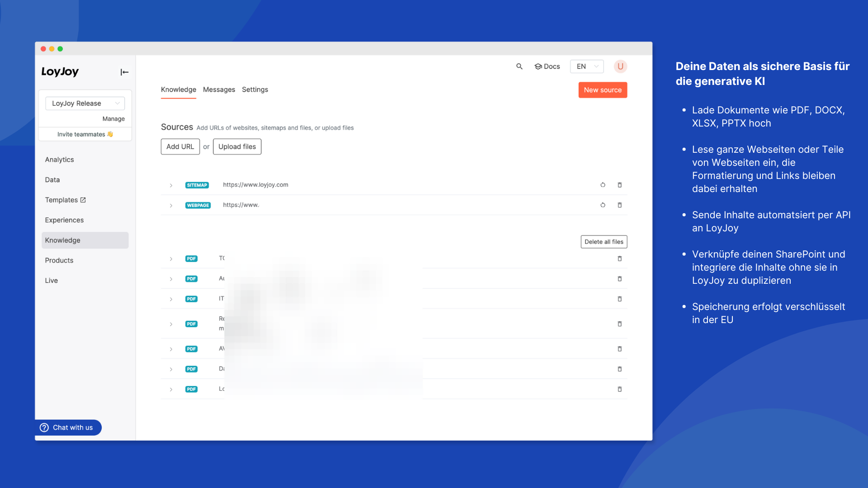Click the Upload files button
Screen dimensions: 868x488
[237, 147]
